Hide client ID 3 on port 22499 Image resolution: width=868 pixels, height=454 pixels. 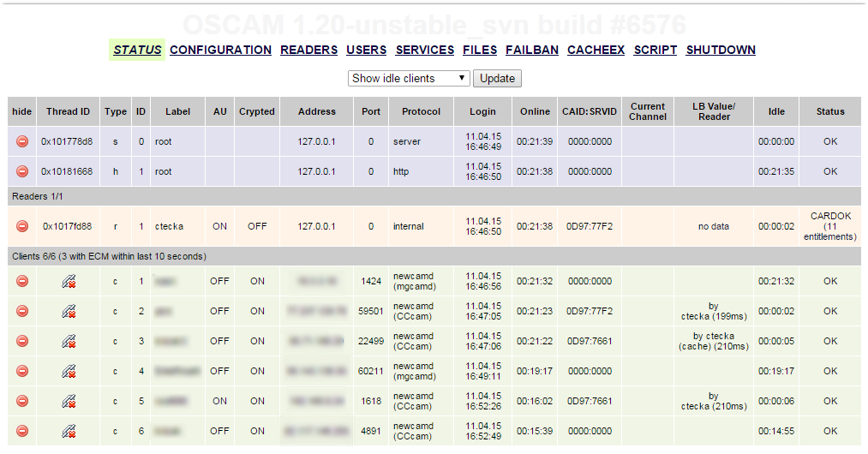point(22,341)
